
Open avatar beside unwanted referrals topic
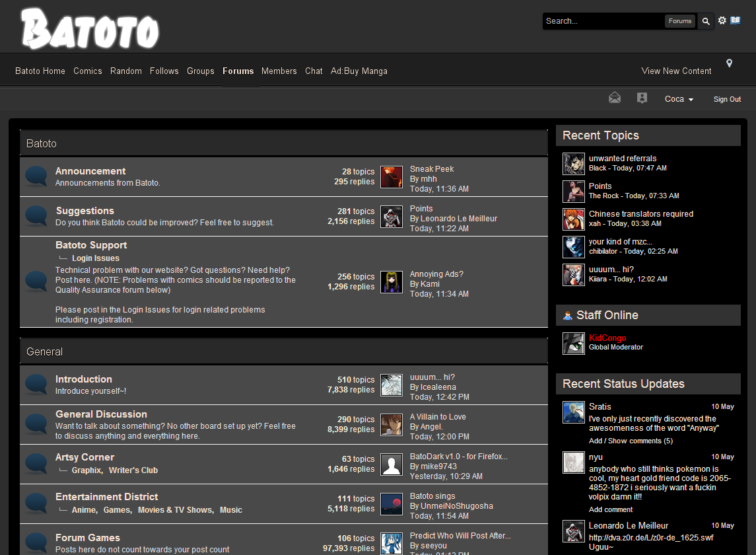(x=574, y=164)
